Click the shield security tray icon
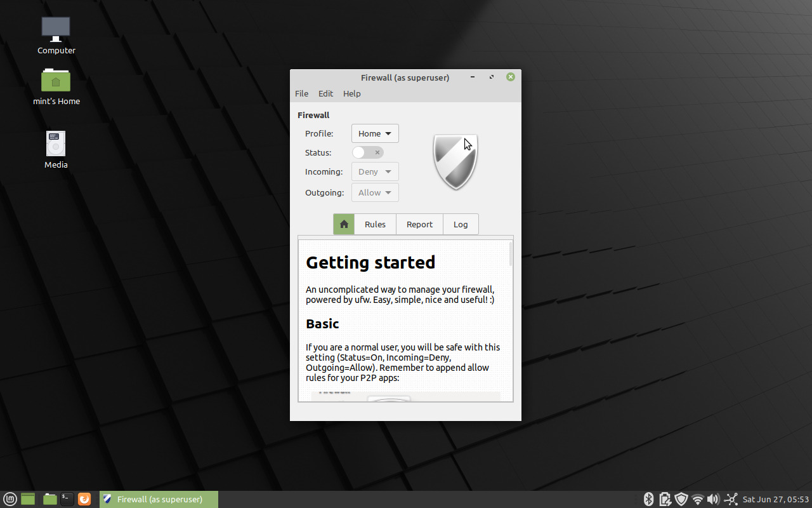 [681, 499]
